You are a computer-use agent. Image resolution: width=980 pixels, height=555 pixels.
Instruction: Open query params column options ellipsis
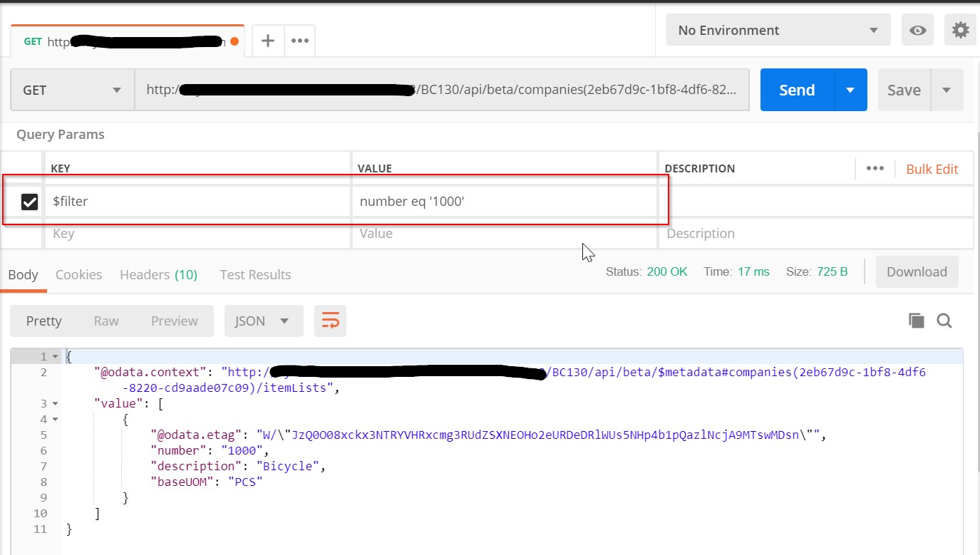click(875, 169)
